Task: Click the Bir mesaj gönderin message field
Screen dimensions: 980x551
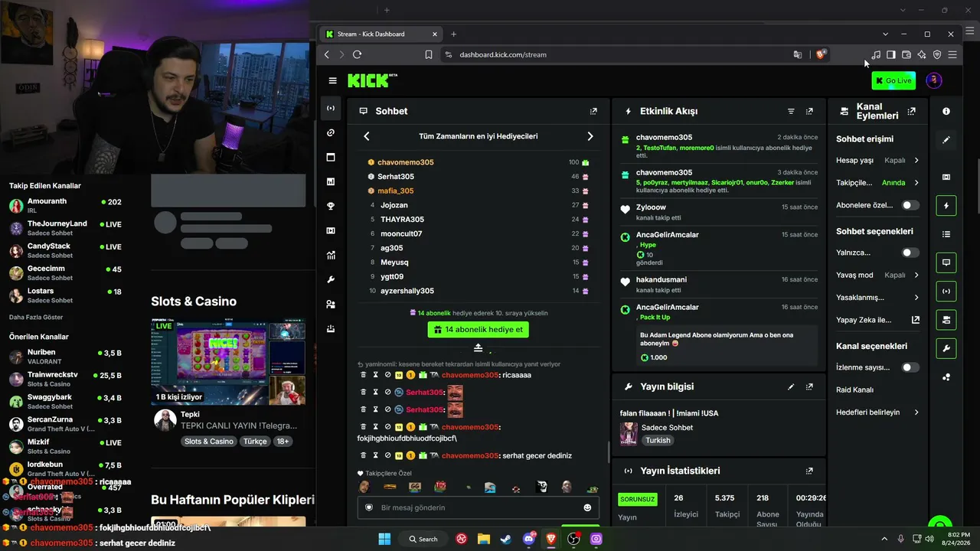Action: (478, 507)
